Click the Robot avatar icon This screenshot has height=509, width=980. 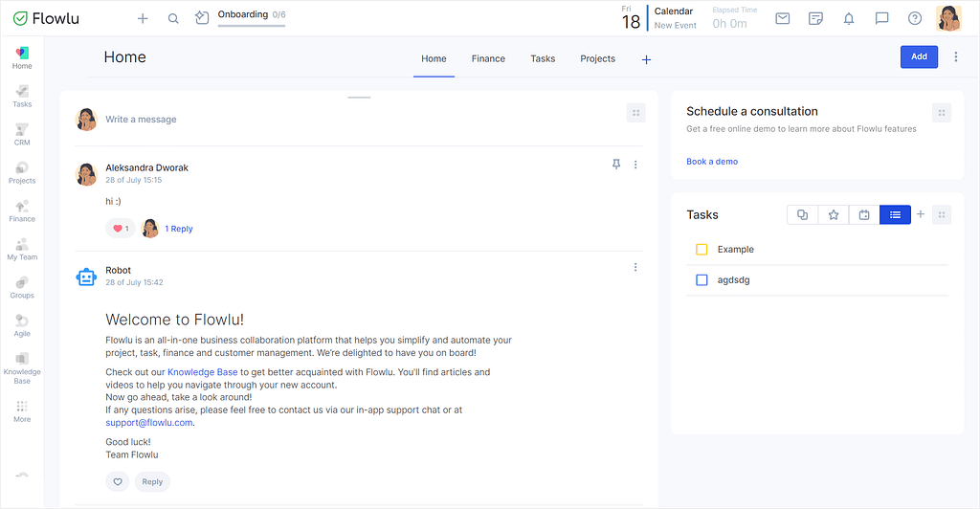[x=86, y=277]
